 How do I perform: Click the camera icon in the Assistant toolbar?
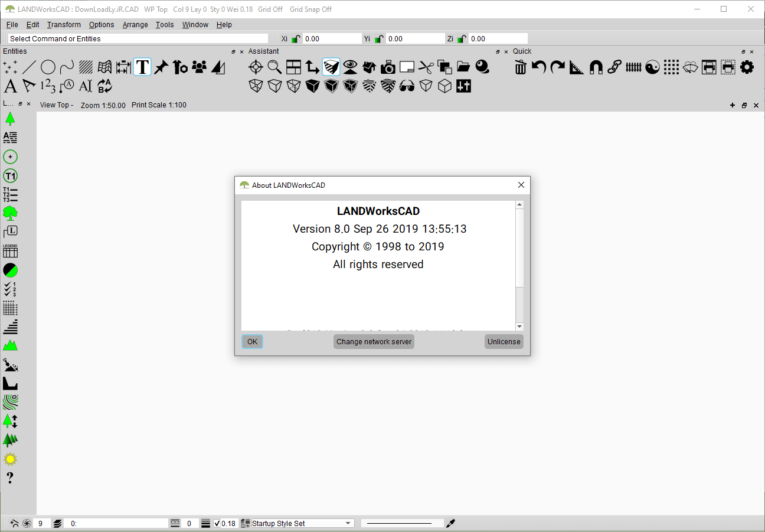pyautogui.click(x=388, y=67)
